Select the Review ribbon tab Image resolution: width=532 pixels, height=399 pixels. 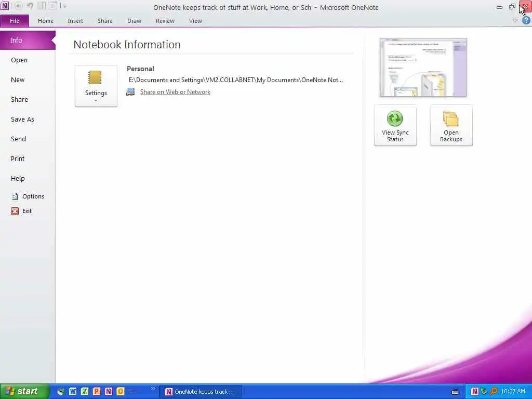(x=165, y=21)
